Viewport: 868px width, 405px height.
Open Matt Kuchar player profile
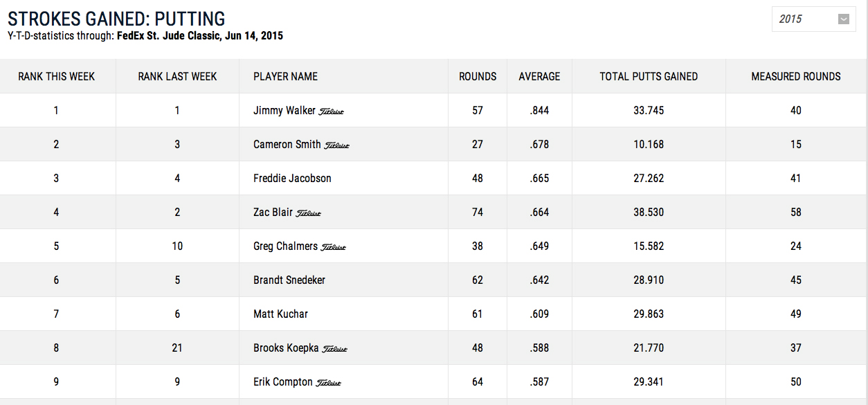tap(280, 314)
